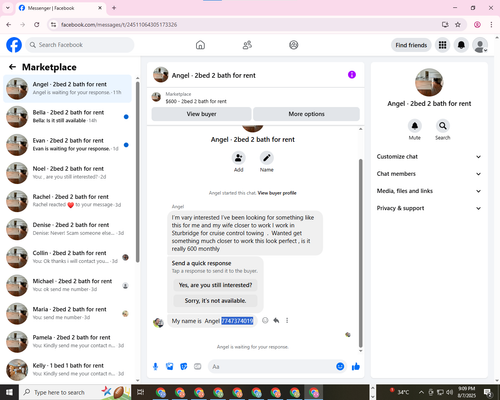Image resolution: width=500 pixels, height=400 pixels.
Task: Expand Chat members section
Action: click(x=429, y=174)
